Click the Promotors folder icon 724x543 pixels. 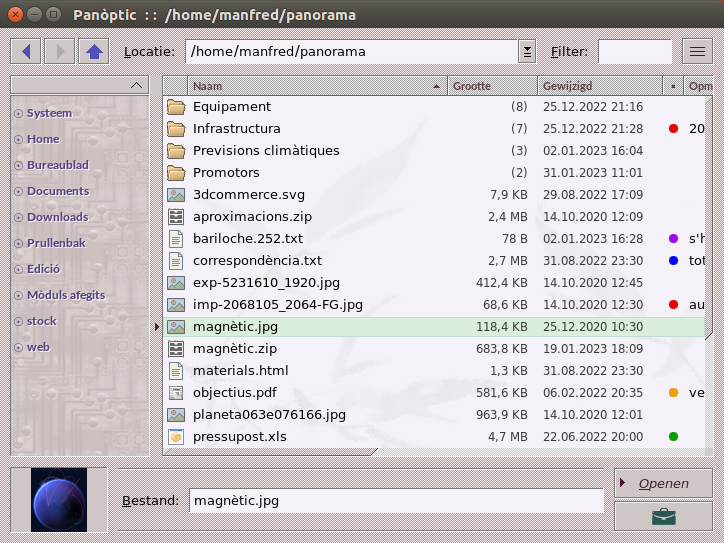pos(176,173)
